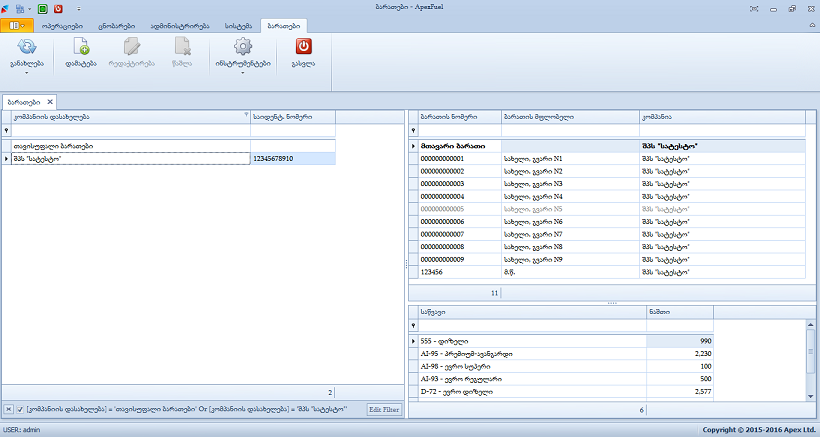
Task: Open the ინსტრუმენტები dropdown arrow below the label
Action: tap(243, 73)
